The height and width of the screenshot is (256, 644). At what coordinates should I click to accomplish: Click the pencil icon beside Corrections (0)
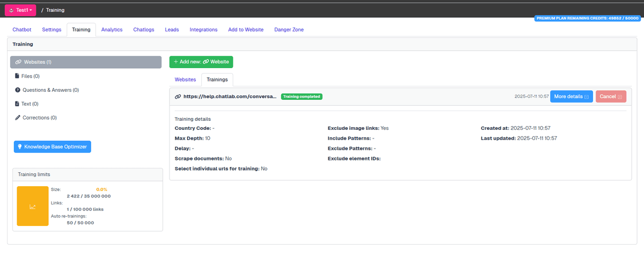[17, 118]
